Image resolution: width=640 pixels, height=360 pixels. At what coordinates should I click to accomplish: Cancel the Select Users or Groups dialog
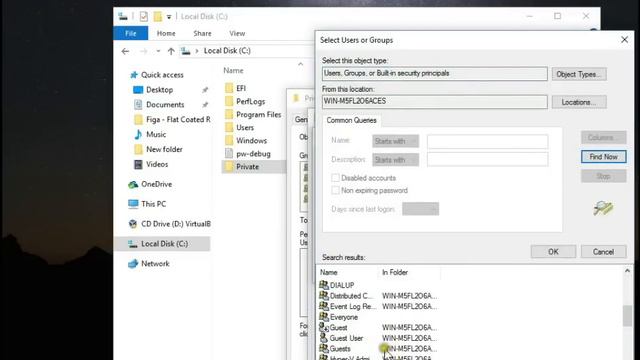(x=603, y=252)
